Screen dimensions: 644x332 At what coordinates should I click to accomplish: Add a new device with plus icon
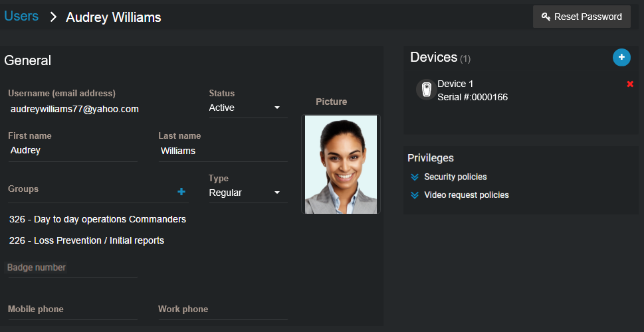(621, 57)
